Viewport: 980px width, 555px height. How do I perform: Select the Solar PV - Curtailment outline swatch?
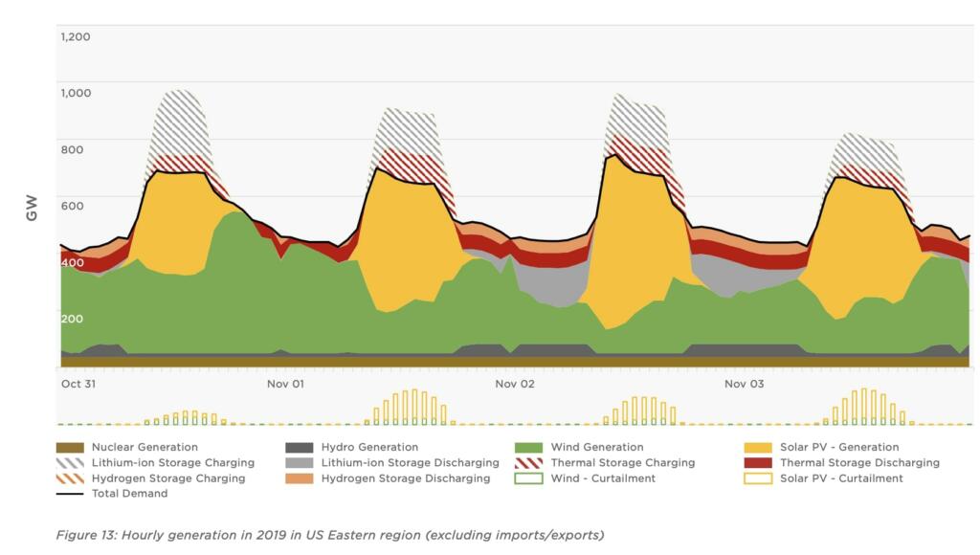click(x=758, y=477)
